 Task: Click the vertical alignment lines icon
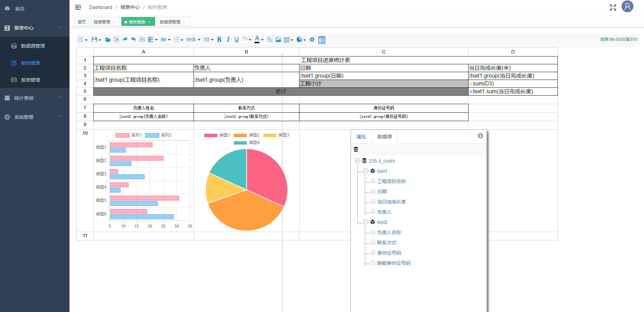[164, 40]
